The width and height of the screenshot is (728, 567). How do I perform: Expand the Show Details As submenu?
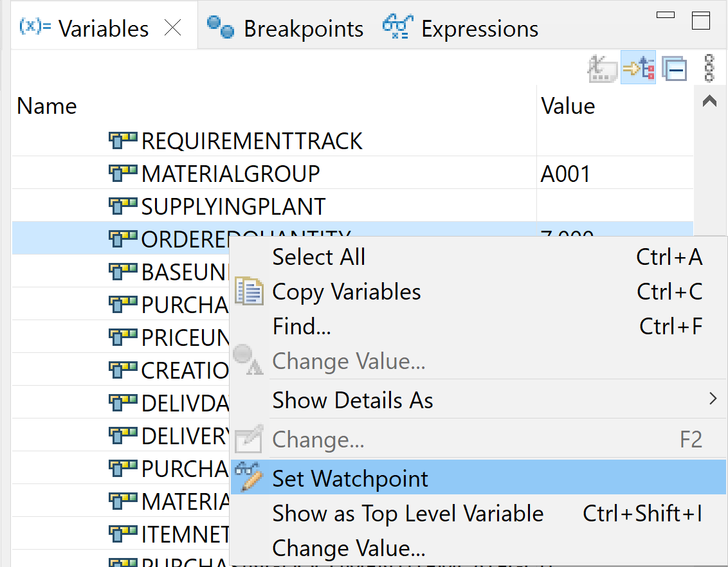(478, 399)
